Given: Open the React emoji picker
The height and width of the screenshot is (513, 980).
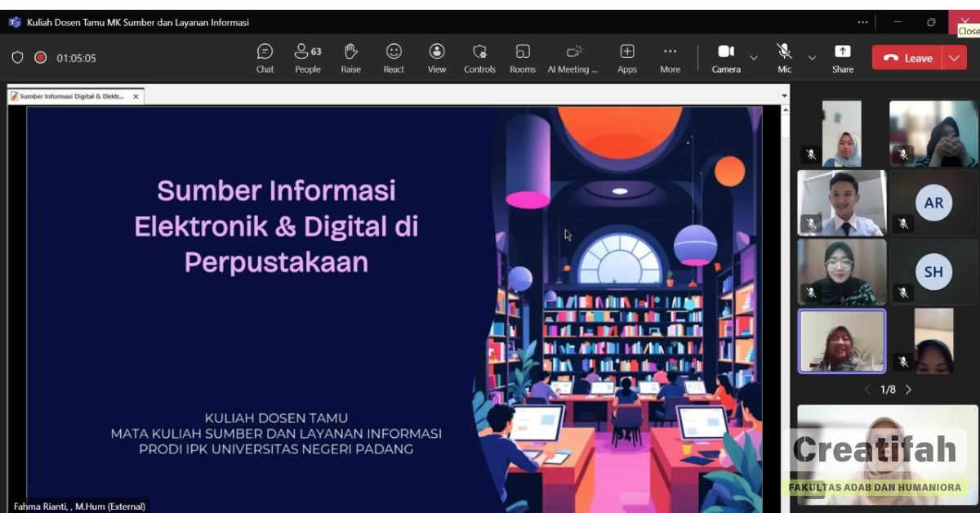Looking at the screenshot, I should (x=394, y=57).
